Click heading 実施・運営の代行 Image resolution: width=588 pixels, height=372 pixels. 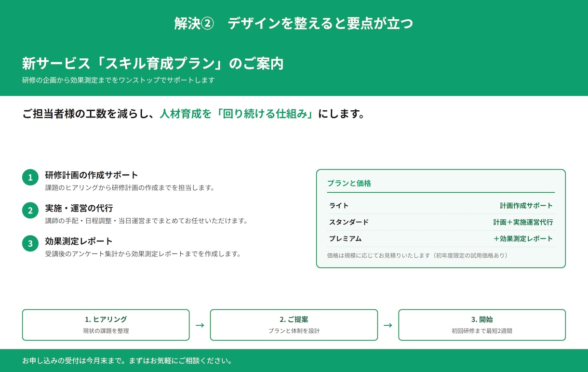click(x=79, y=208)
